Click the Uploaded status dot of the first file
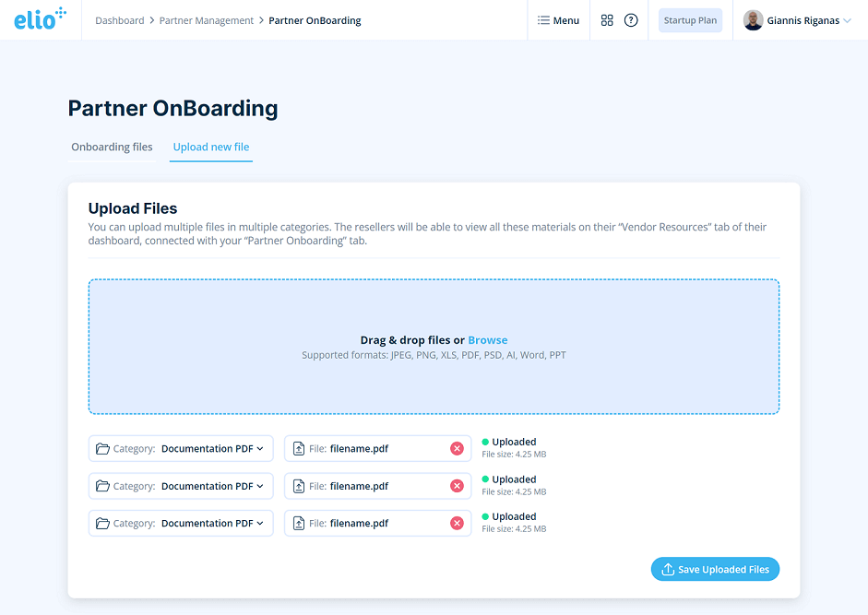This screenshot has width=868, height=615. [x=486, y=442]
